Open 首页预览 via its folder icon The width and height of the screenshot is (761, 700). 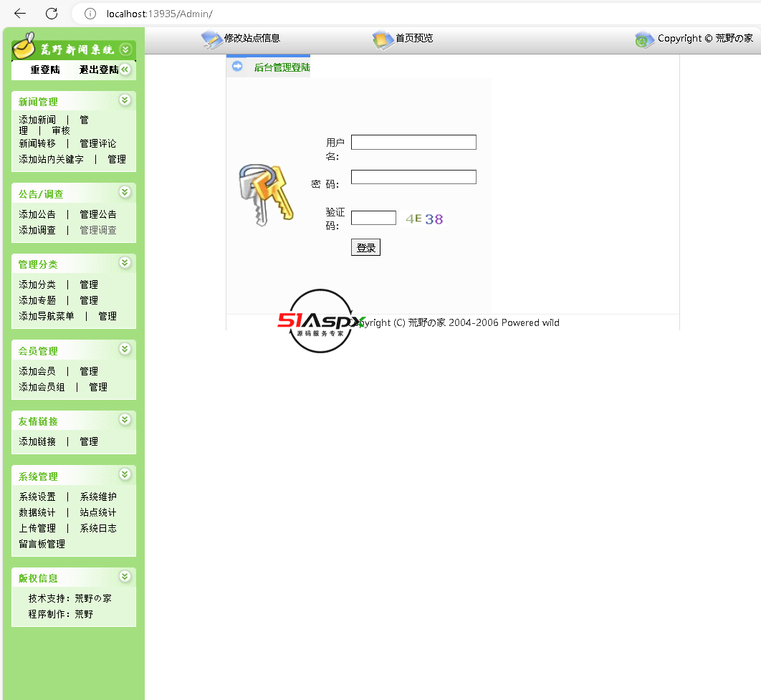pos(383,40)
